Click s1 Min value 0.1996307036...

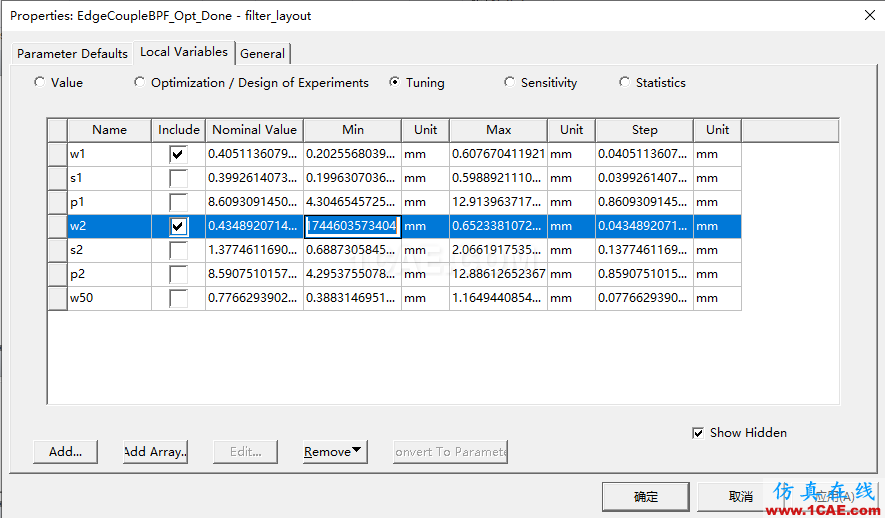click(x=353, y=178)
